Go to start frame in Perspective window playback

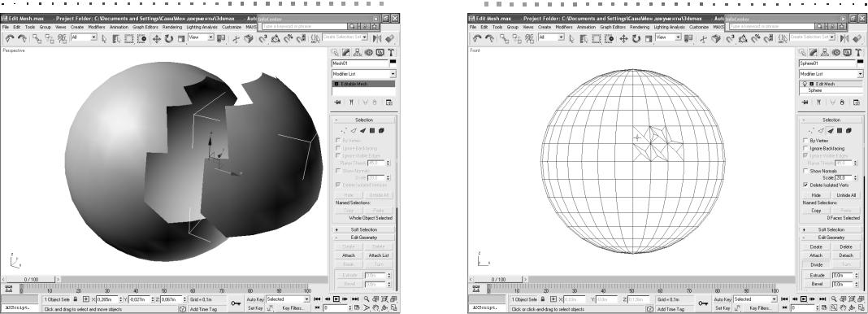tap(317, 299)
